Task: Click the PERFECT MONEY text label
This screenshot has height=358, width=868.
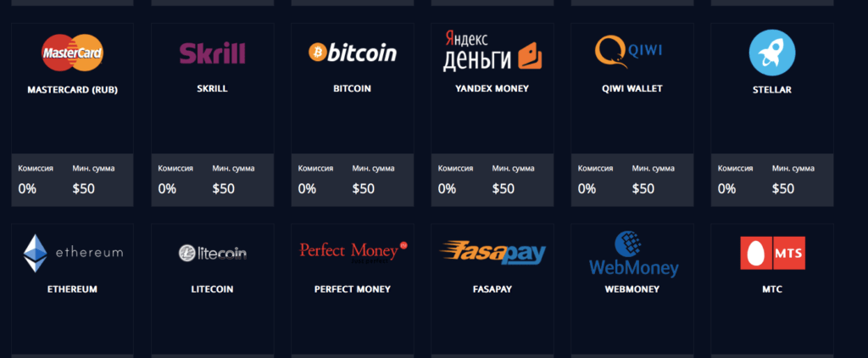Action: [x=353, y=289]
